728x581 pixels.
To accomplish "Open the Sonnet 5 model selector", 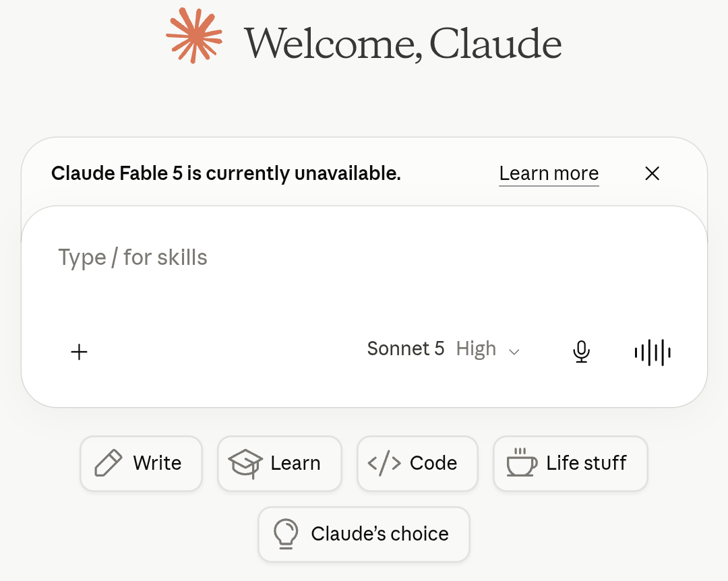I will point(406,348).
